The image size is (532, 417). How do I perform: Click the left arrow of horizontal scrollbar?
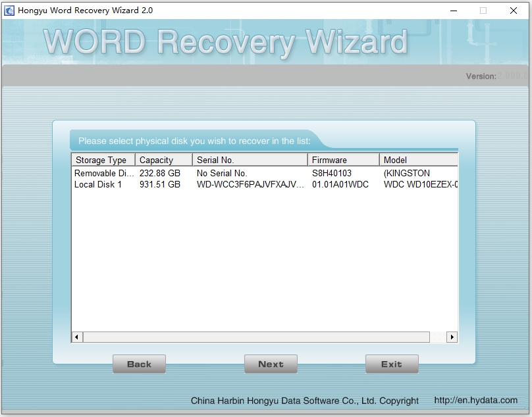point(76,336)
